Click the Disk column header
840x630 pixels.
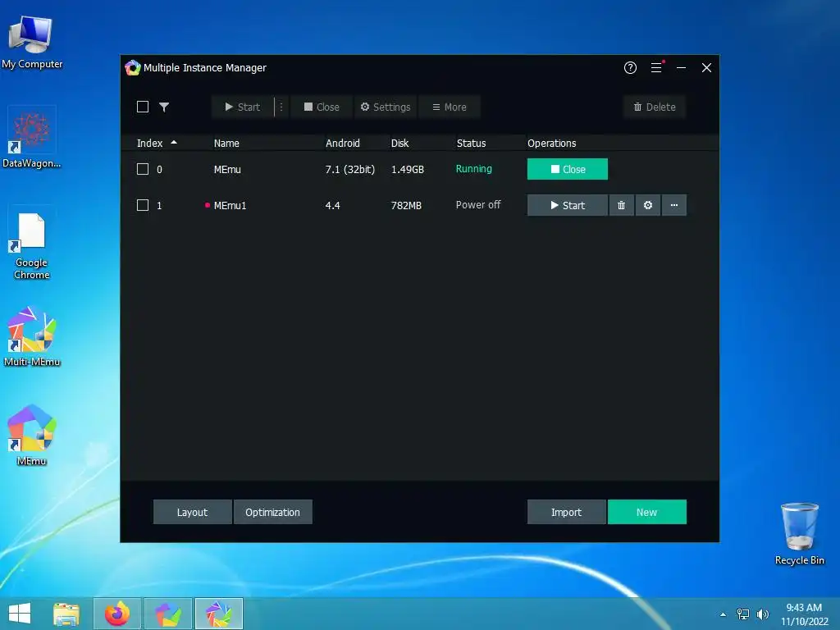(x=399, y=143)
